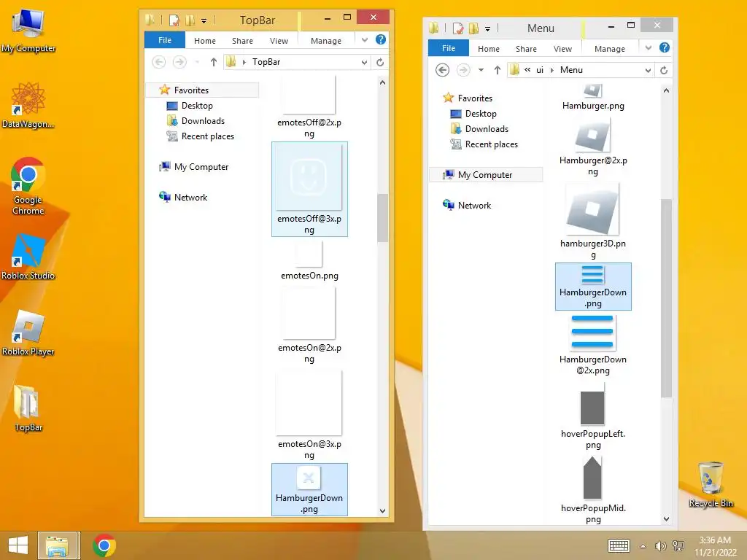
Task: Select Hamburger@2x.png in Menu window
Action: click(593, 147)
